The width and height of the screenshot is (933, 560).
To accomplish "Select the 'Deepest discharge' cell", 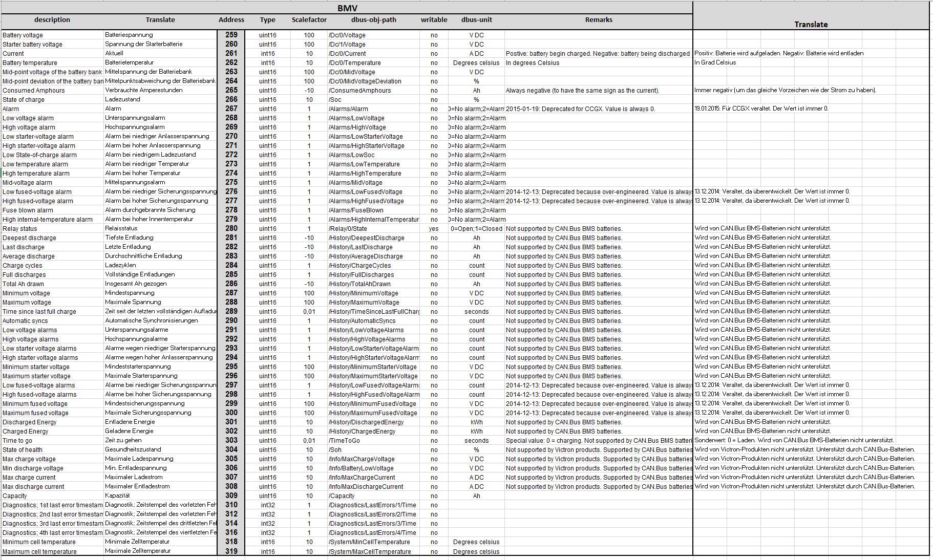I will click(x=52, y=238).
